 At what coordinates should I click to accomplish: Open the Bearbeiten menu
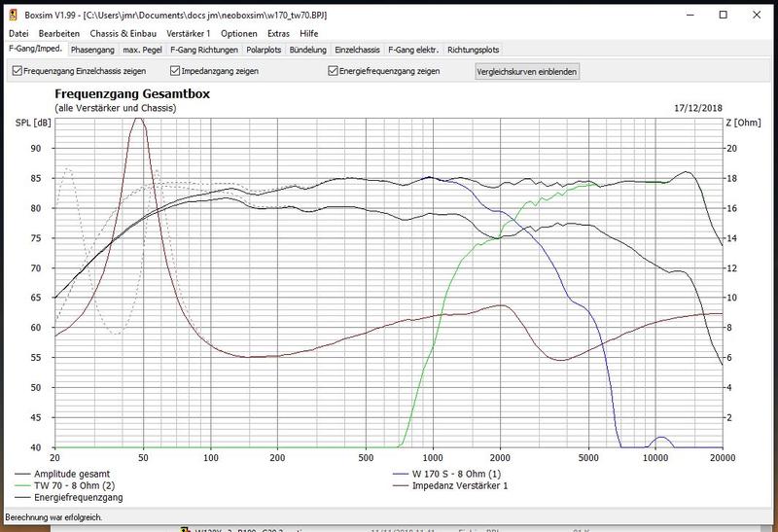click(59, 33)
